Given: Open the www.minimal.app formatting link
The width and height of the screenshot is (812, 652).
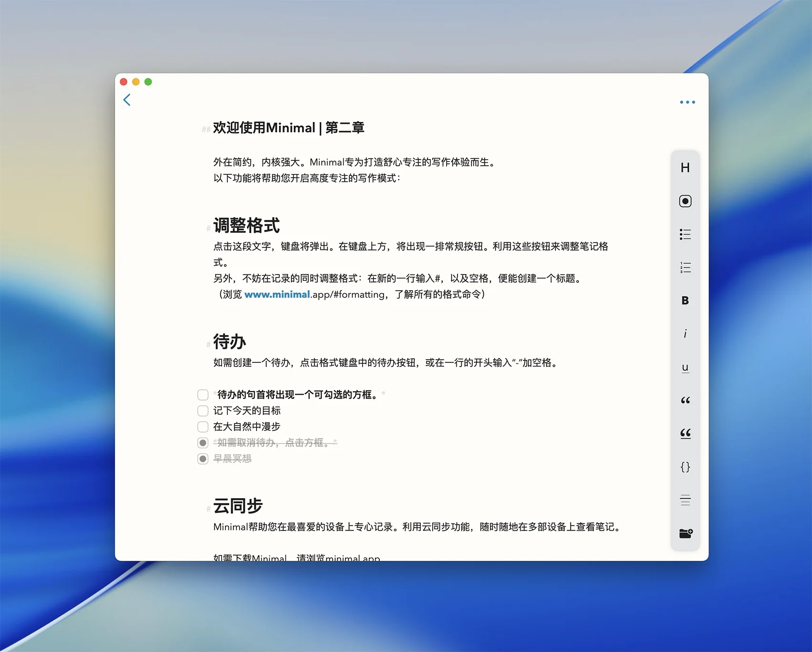Looking at the screenshot, I should click(277, 294).
